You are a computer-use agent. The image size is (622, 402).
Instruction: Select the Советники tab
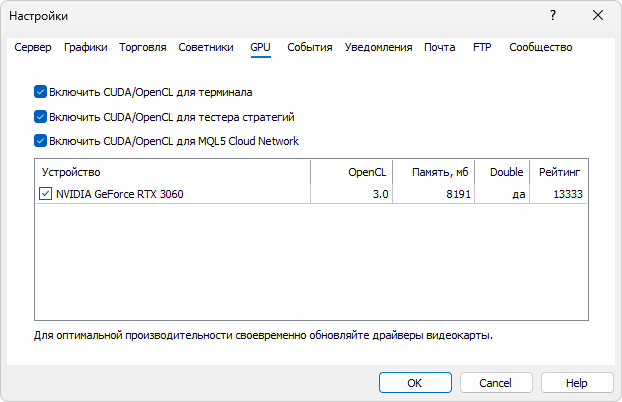(x=206, y=47)
